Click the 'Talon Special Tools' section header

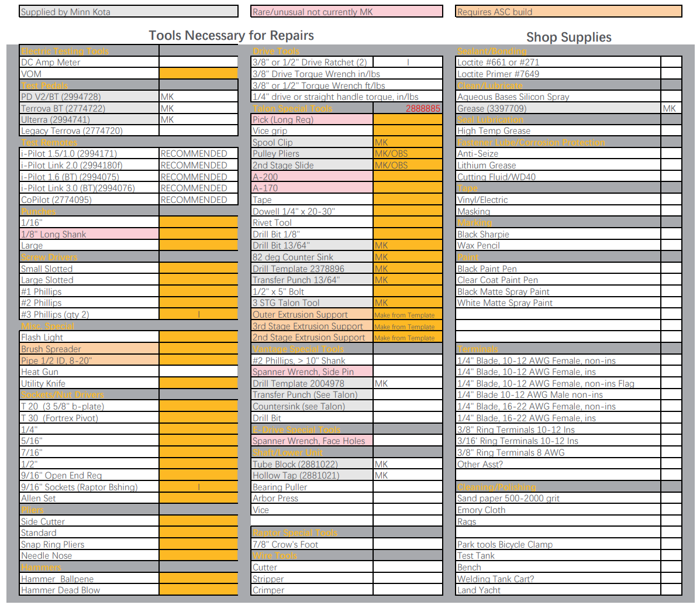click(x=312, y=108)
